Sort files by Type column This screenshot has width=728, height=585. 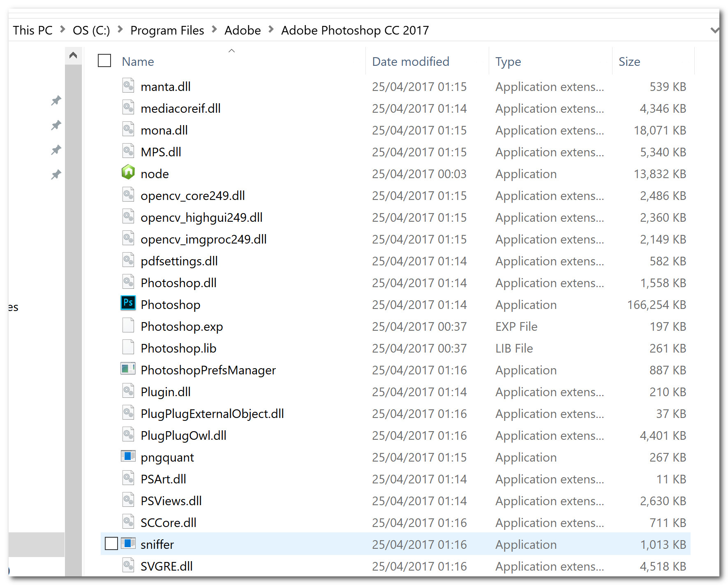tap(508, 62)
